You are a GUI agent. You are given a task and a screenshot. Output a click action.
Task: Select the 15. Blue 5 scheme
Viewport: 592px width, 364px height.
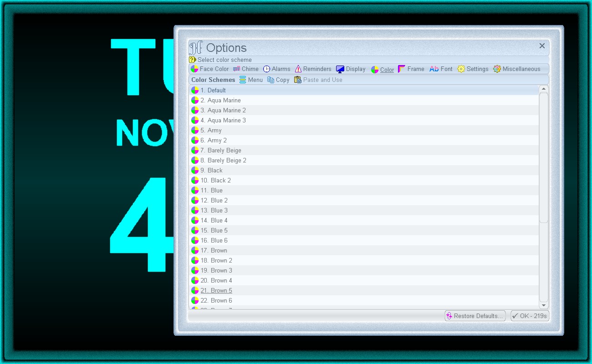tap(364, 230)
